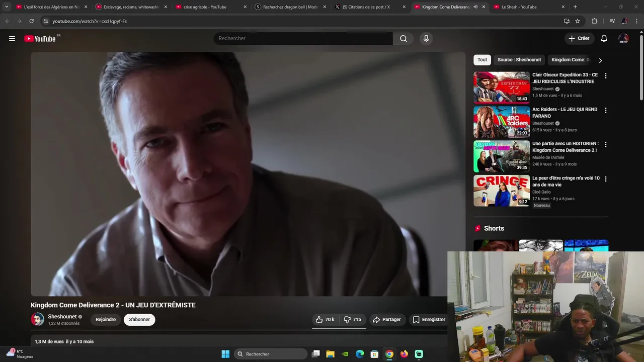
Task: Open options for Une partie avec un HISTORIEN video
Action: coord(606,144)
